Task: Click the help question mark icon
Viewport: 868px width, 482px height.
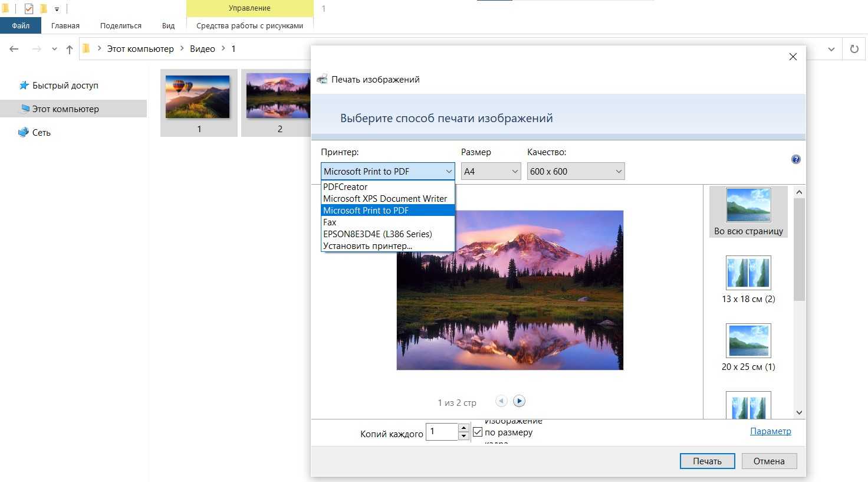Action: (x=795, y=159)
